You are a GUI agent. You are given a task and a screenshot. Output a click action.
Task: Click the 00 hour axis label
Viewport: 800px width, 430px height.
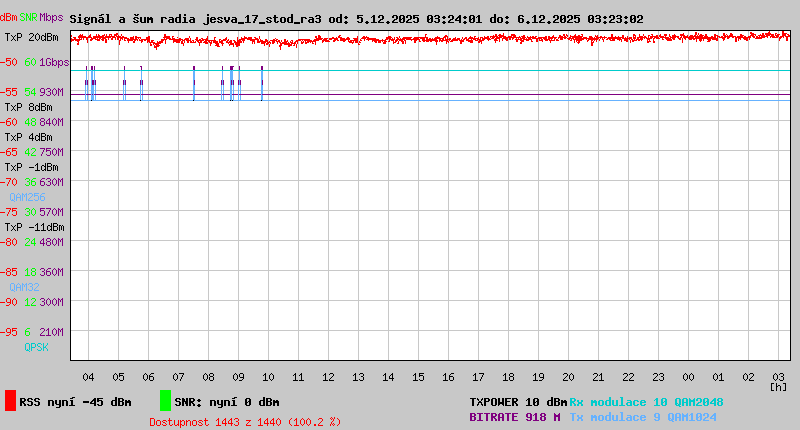click(x=688, y=377)
